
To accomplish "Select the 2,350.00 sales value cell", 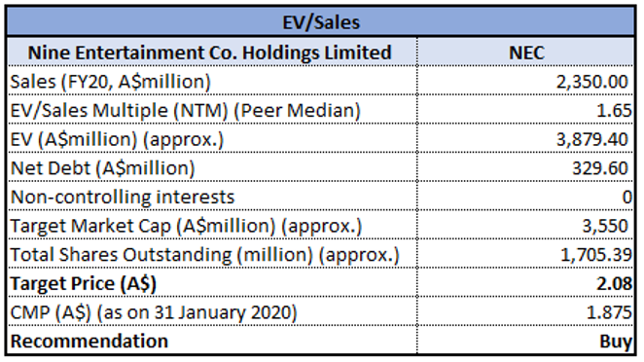I will tap(526, 81).
